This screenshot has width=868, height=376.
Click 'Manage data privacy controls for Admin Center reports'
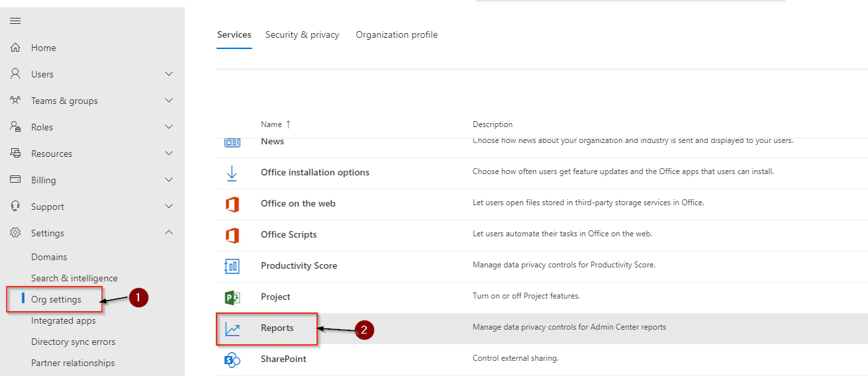point(569,327)
